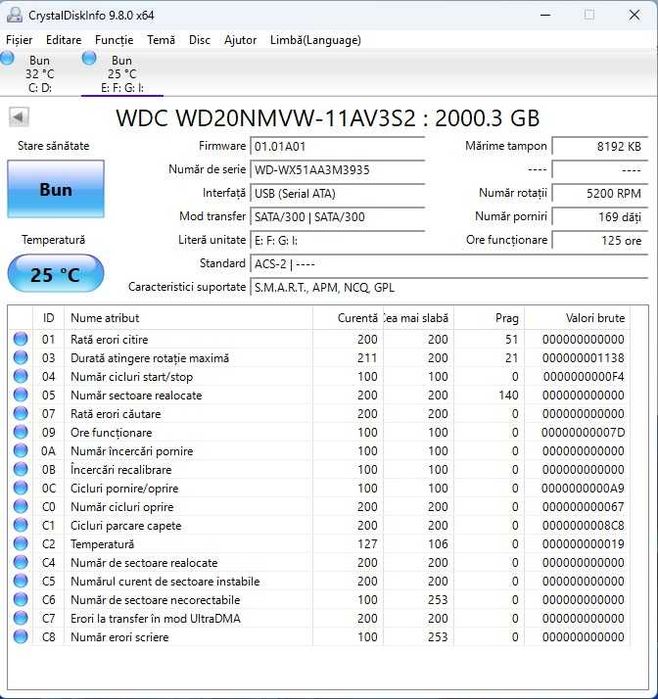The height and width of the screenshot is (699, 658).
Task: Click the Caracteristici suportate field
Action: [x=449, y=288]
